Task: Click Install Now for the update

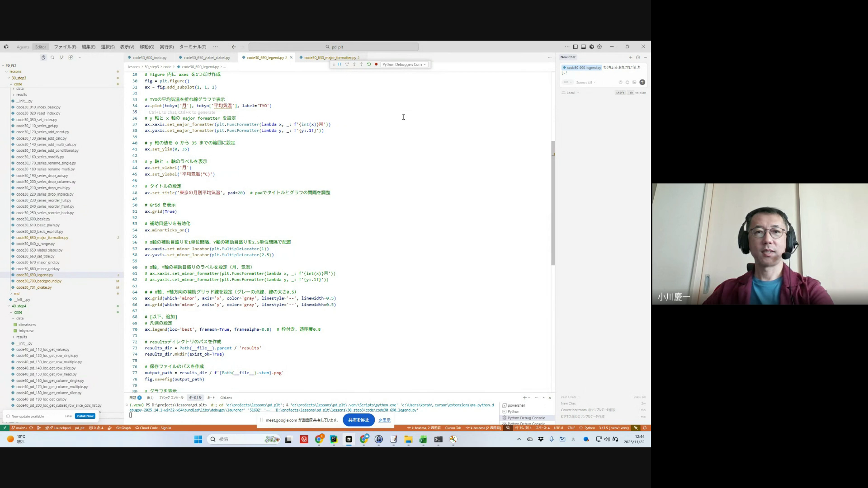Action: (x=85, y=416)
